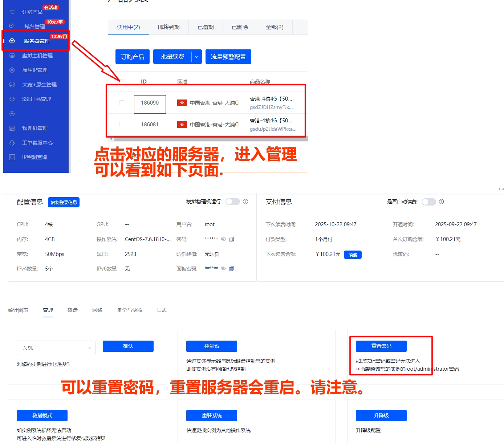Click the 服务器管理 cloud icon in sidebar
Screen dimensions: 504x443
(x=12, y=41)
